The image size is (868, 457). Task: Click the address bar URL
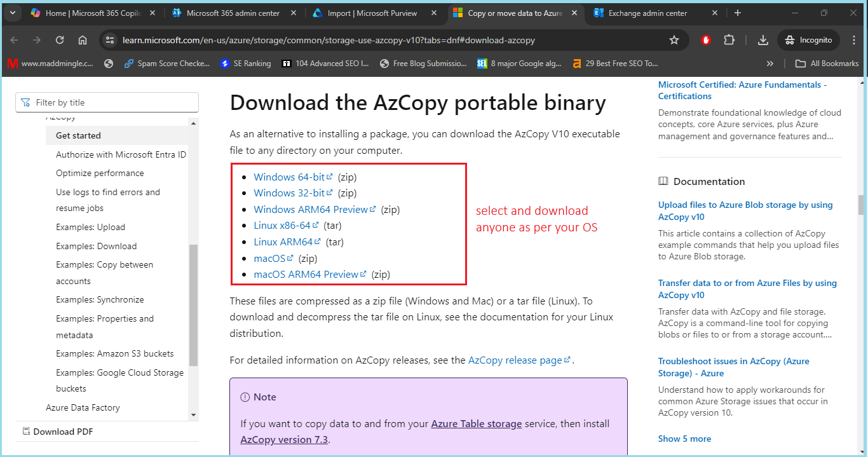click(329, 40)
